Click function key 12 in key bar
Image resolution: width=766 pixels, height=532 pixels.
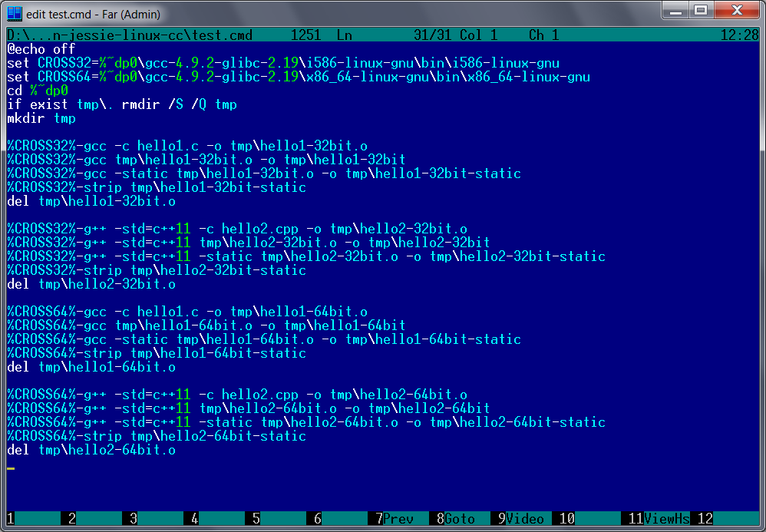728,518
